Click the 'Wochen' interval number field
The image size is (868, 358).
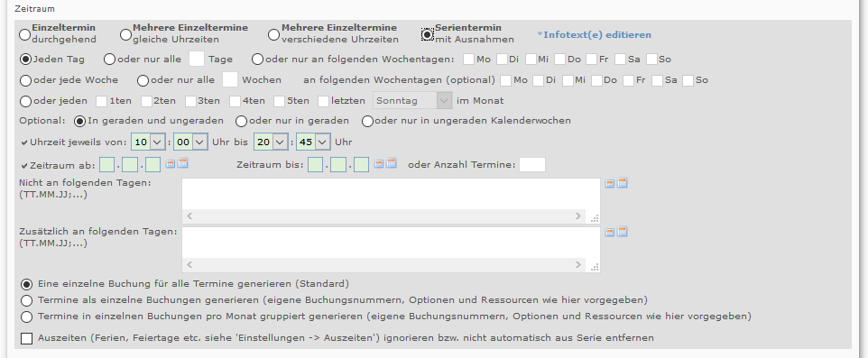230,79
